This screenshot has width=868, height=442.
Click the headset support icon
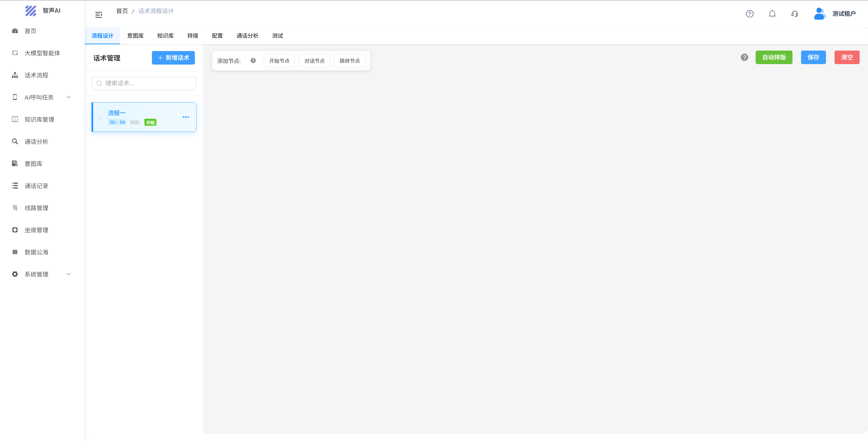click(x=795, y=14)
